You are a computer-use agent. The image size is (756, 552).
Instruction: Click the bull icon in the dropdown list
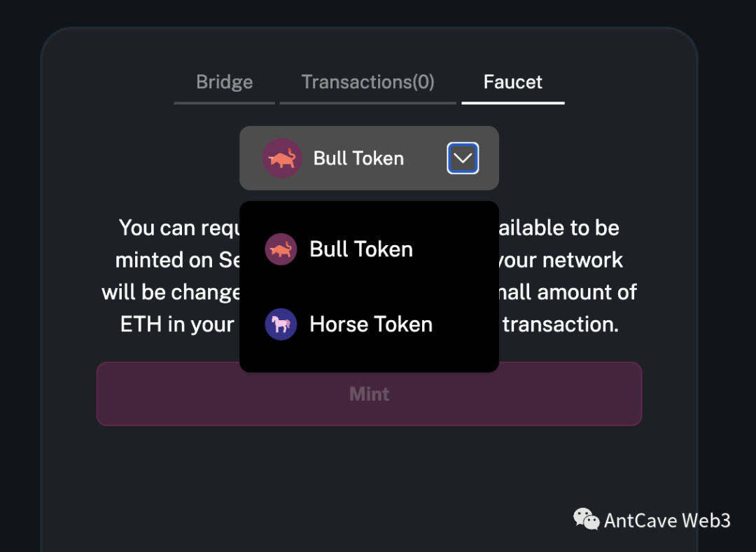[x=281, y=249]
